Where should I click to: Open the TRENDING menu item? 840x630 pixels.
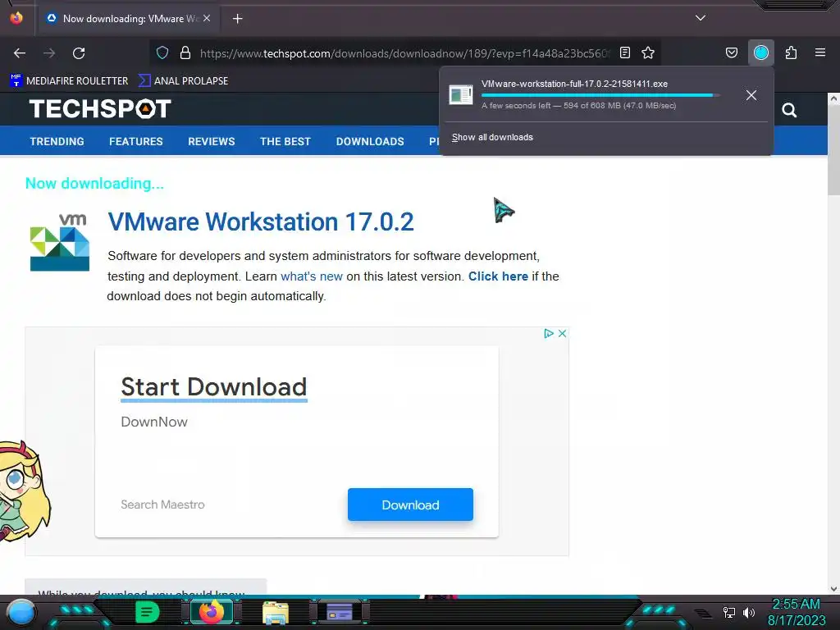[57, 141]
